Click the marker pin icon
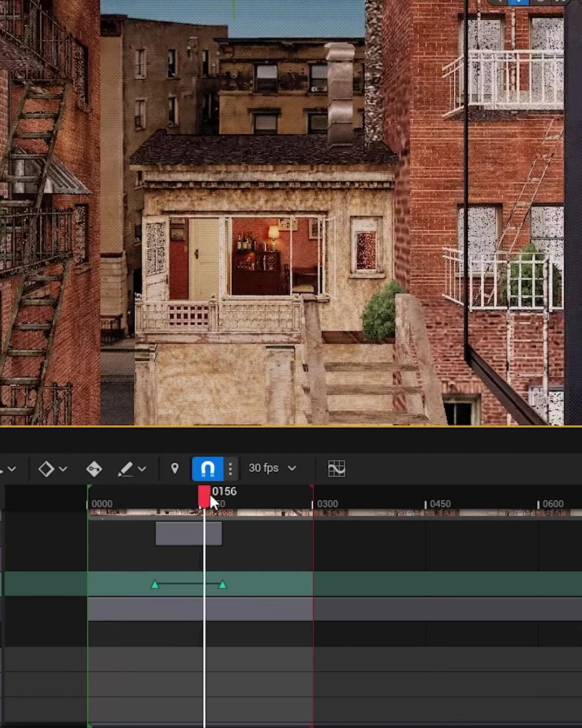 [175, 468]
